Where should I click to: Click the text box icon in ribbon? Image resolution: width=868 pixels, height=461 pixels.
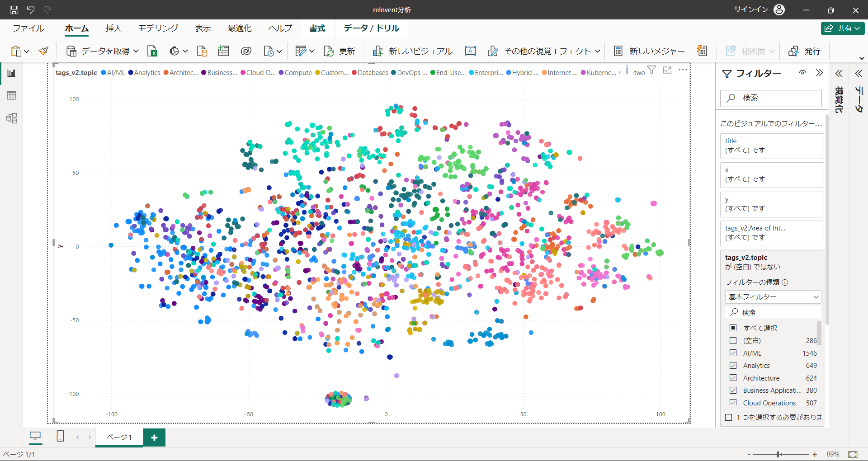[x=470, y=51]
